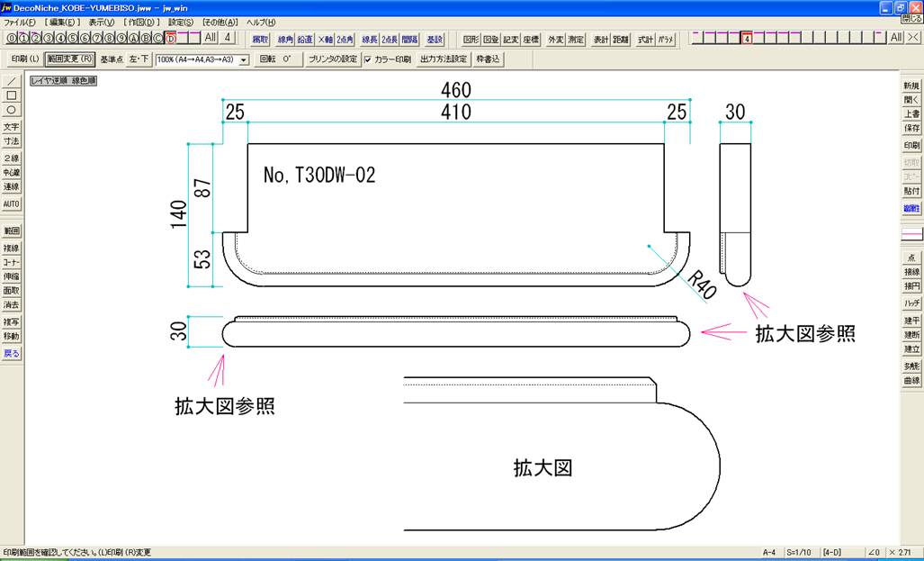
Task: Click the 鉛直 perpendicular button
Action: [x=305, y=40]
